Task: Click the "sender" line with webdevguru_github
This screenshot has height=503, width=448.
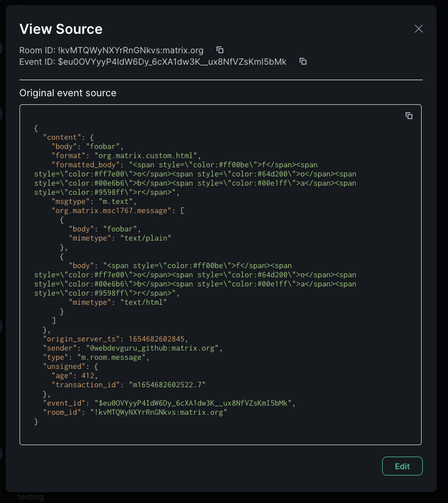Action: point(133,348)
